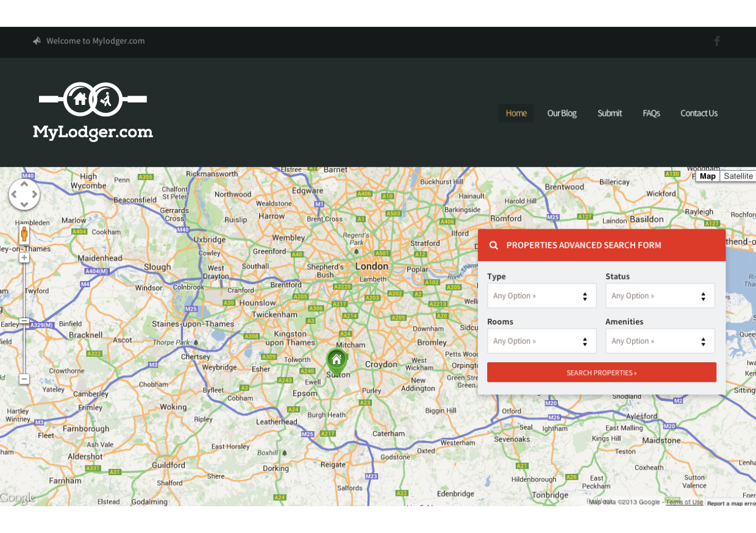Click the Search Properties button
Image resolution: width=756 pixels, height=533 pixels.
tap(602, 373)
